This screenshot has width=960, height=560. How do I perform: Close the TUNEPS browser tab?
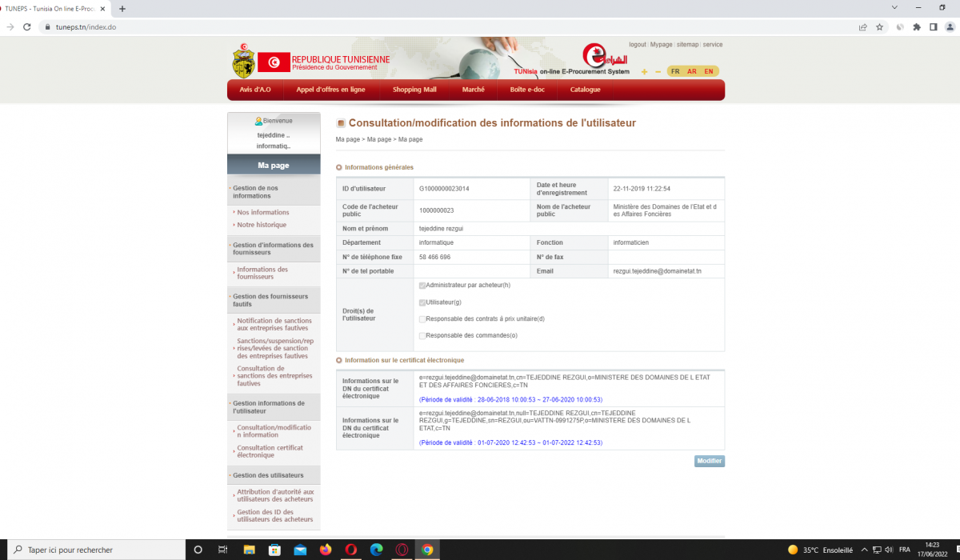click(102, 9)
